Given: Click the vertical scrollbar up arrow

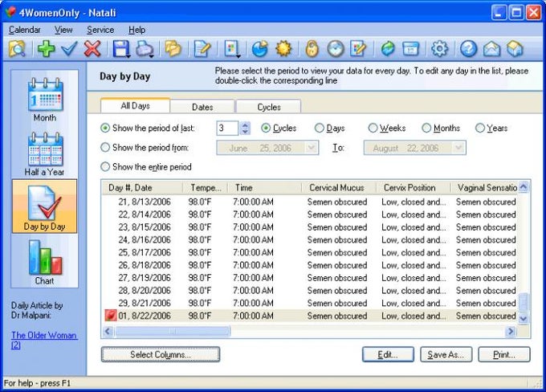Looking at the screenshot, I should coord(524,187).
